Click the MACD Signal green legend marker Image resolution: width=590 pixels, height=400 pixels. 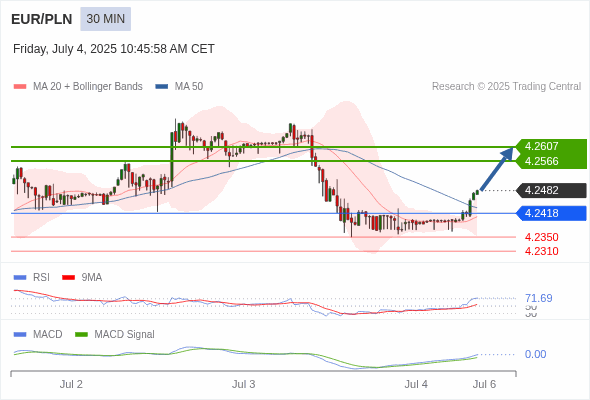click(x=81, y=334)
